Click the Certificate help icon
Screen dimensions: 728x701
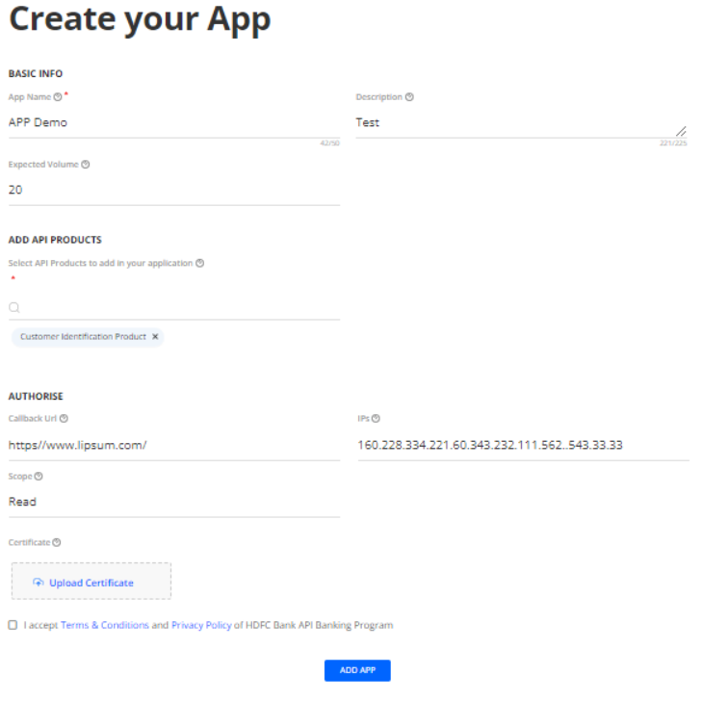click(x=57, y=543)
